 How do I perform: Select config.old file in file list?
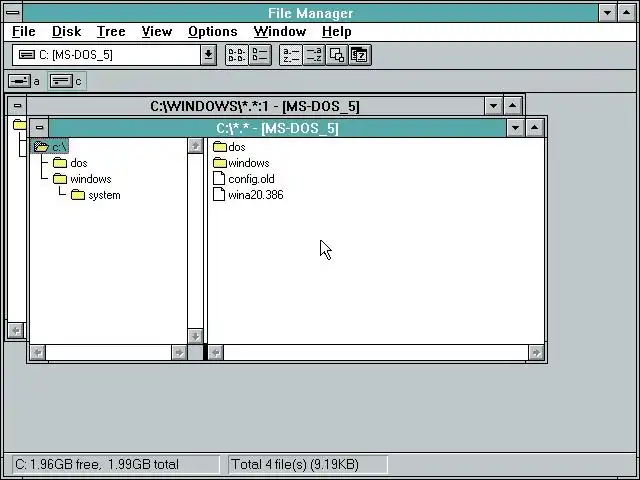244,178
